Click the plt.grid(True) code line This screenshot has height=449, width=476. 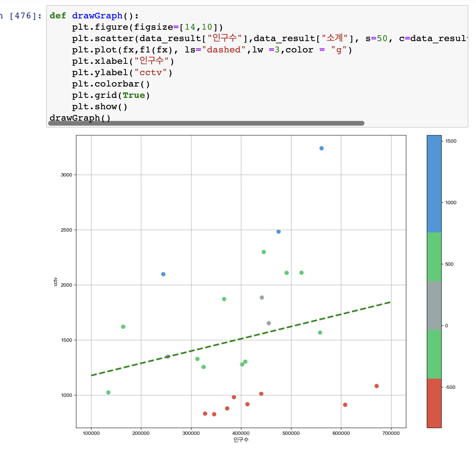(111, 95)
